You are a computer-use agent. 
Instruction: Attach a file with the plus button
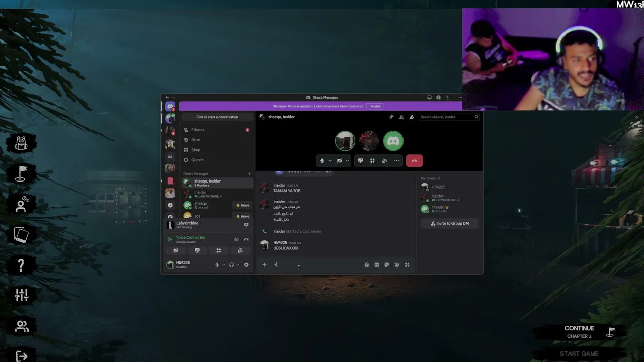[264, 265]
